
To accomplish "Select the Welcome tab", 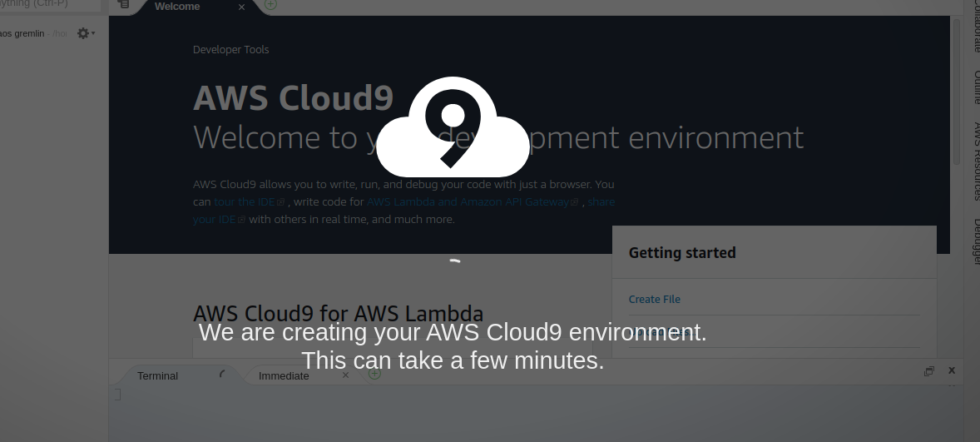I will (177, 7).
